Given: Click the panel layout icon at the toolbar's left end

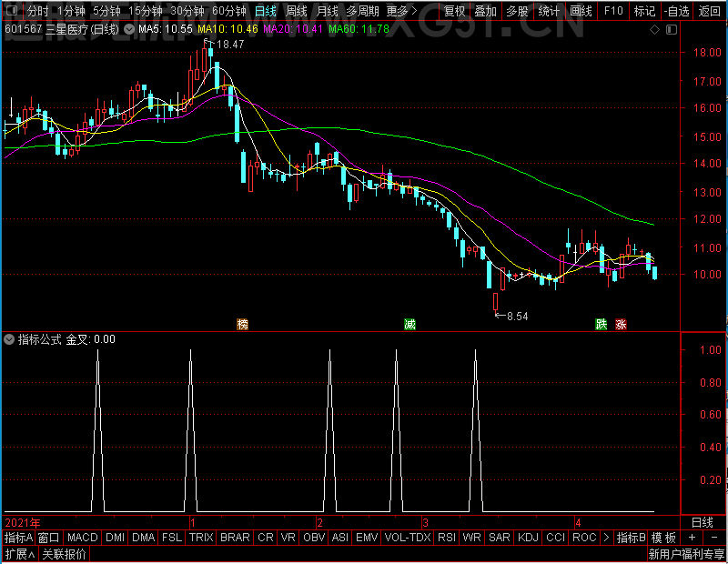Looking at the screenshot, I should tap(13, 11).
